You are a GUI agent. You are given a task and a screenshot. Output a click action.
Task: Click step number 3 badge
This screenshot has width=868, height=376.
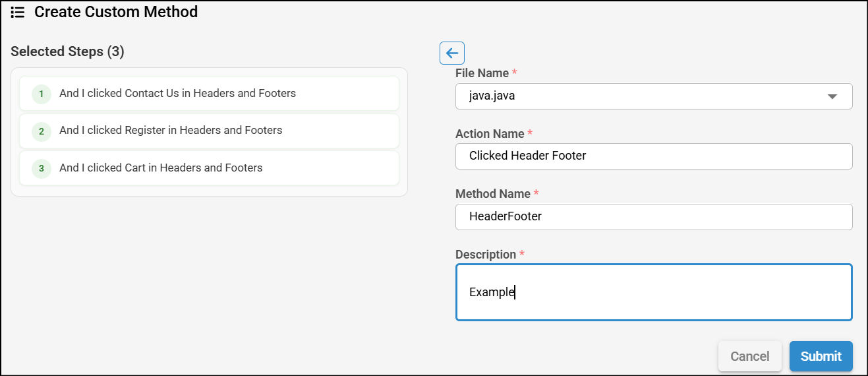[x=41, y=168]
